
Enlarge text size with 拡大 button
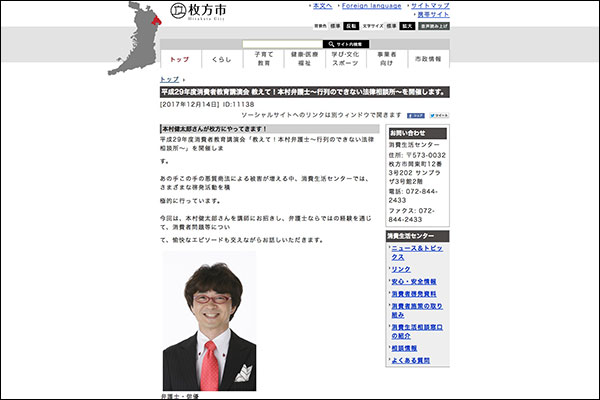[407, 26]
